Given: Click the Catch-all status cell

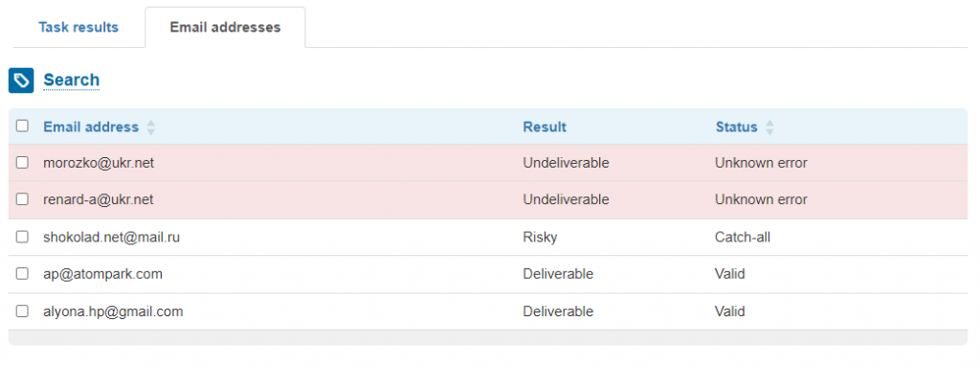Looking at the screenshot, I should (x=743, y=238).
